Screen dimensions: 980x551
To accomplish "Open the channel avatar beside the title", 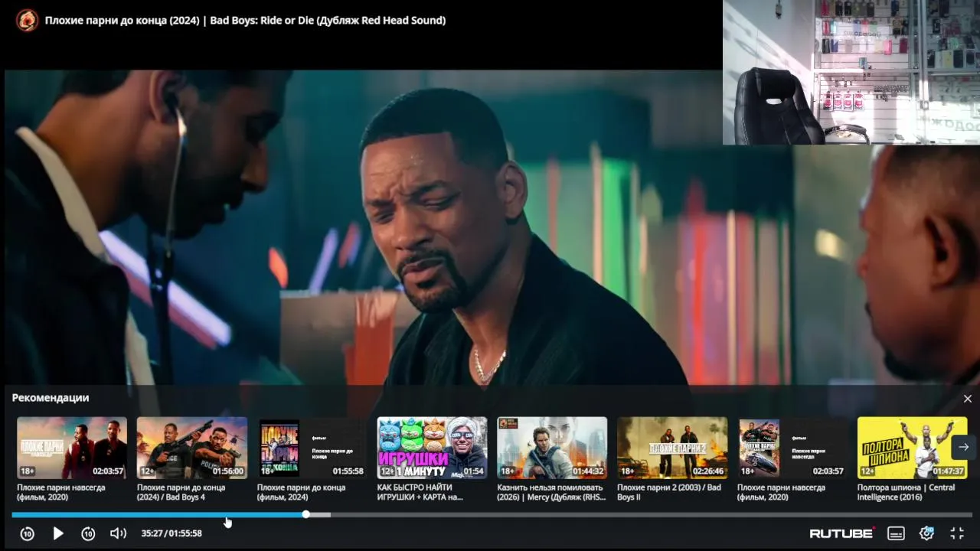I will [x=27, y=20].
